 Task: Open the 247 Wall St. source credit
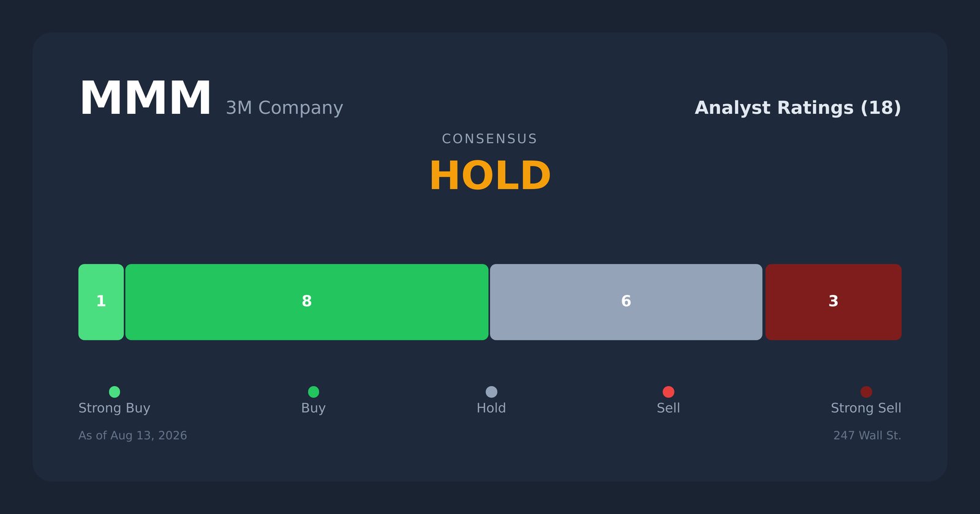coord(867,436)
